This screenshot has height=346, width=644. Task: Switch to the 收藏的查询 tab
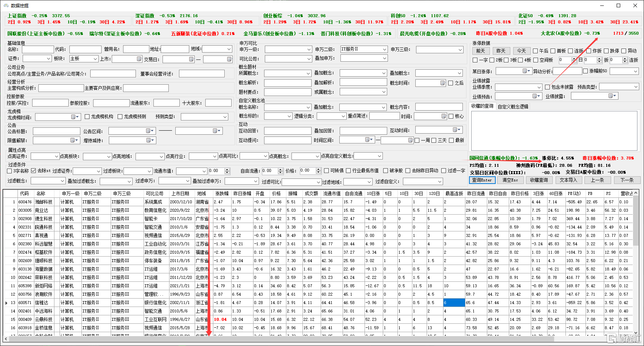(x=482, y=106)
